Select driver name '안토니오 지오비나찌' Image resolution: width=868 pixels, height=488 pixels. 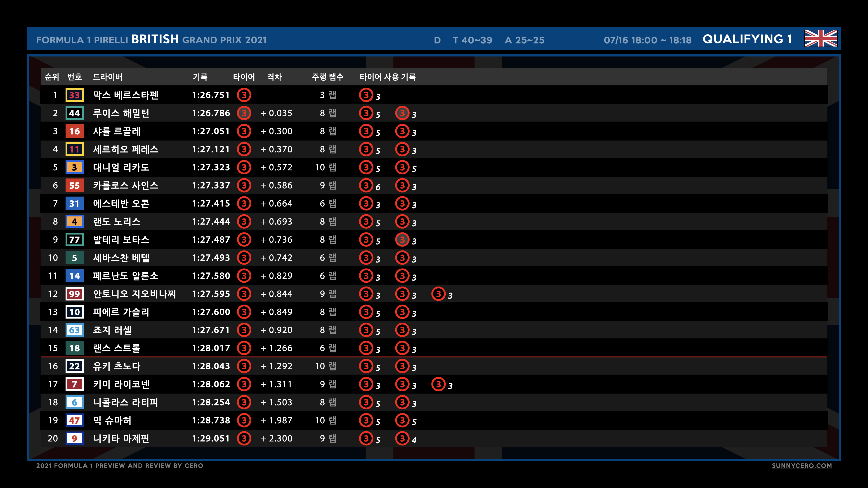[x=134, y=294]
